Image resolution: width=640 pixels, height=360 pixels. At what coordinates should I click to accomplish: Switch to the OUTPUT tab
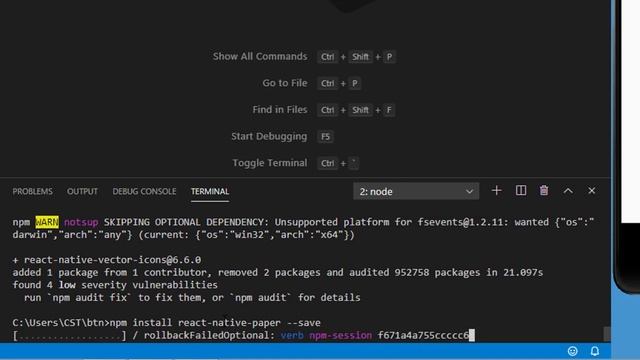82,191
